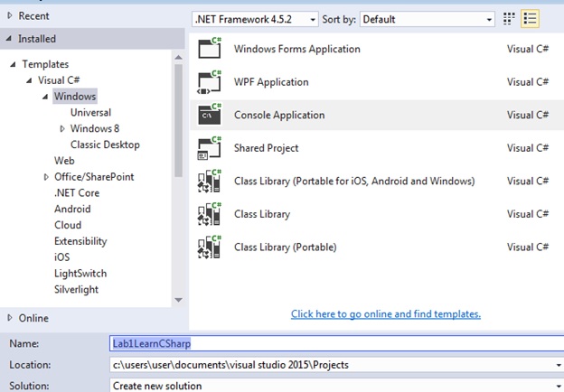This screenshot has width=564, height=392.
Task: Select the Extensibility category
Action: (80, 241)
